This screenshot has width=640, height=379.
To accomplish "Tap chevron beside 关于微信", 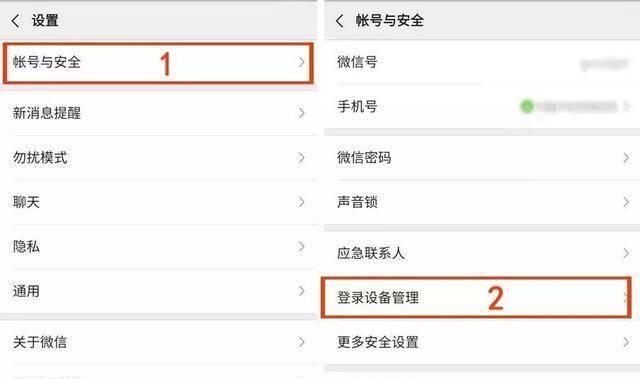I will [x=301, y=342].
